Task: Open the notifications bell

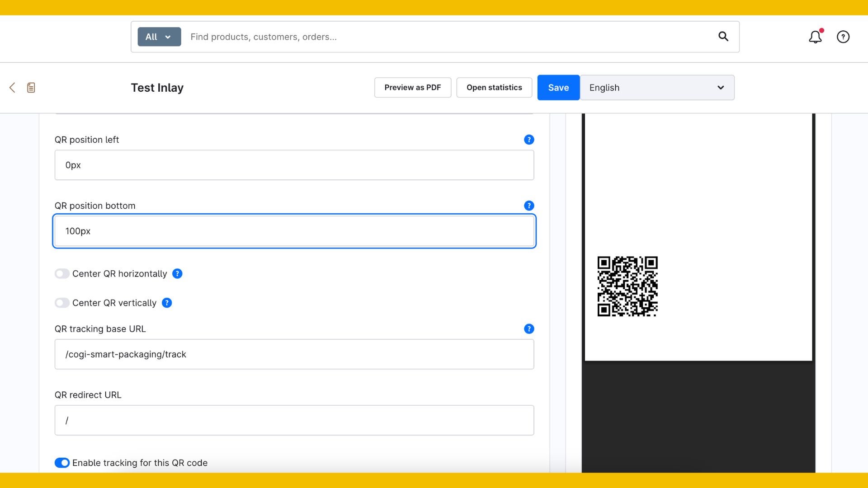Action: pyautogui.click(x=815, y=37)
